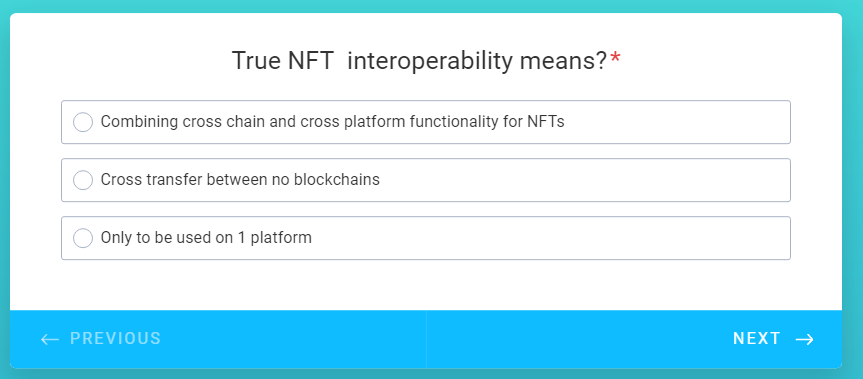Select the 'Combining cross chain' radio button

pyautogui.click(x=83, y=122)
